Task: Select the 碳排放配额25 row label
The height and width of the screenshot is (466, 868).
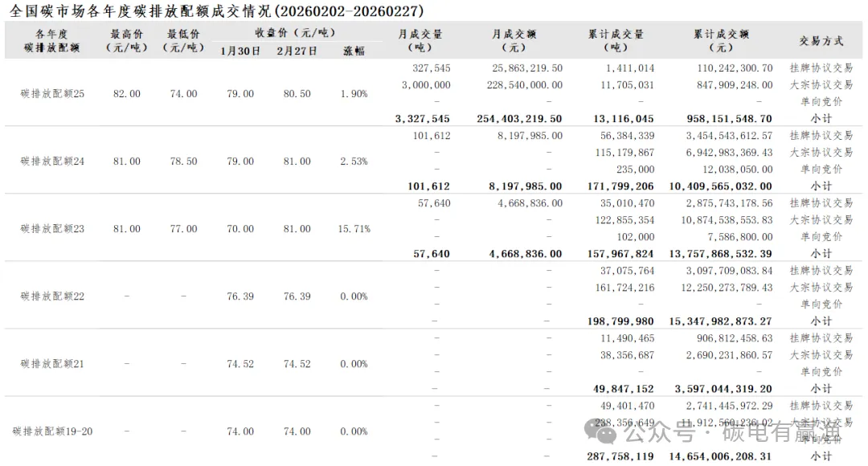Action: 52,94
